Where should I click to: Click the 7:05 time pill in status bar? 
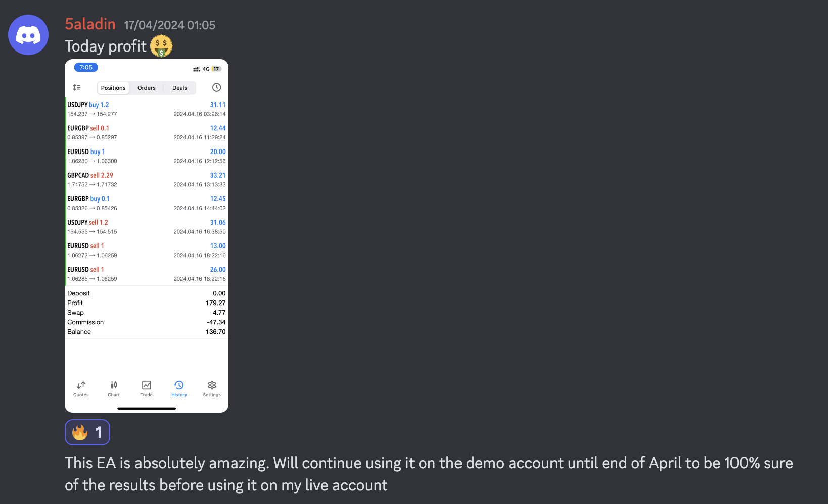(86, 67)
